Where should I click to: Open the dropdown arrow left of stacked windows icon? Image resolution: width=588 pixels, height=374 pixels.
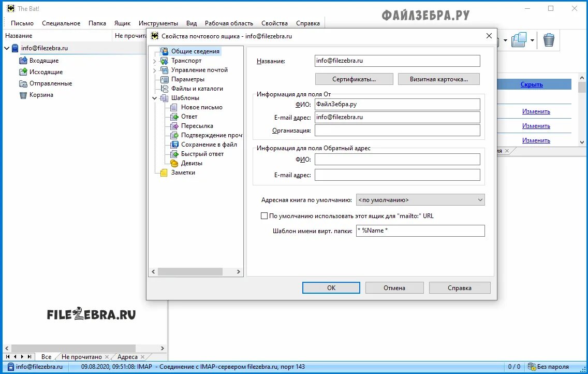[506, 40]
